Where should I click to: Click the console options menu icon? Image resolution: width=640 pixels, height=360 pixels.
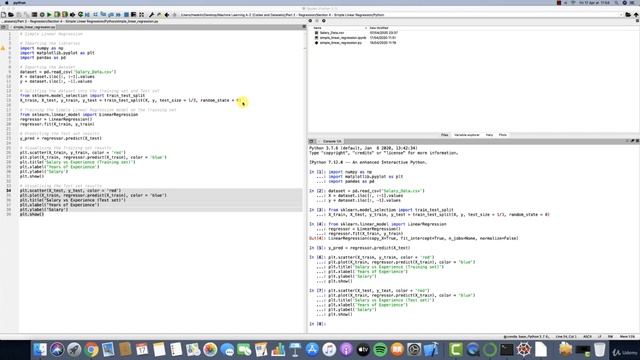pos(637,141)
